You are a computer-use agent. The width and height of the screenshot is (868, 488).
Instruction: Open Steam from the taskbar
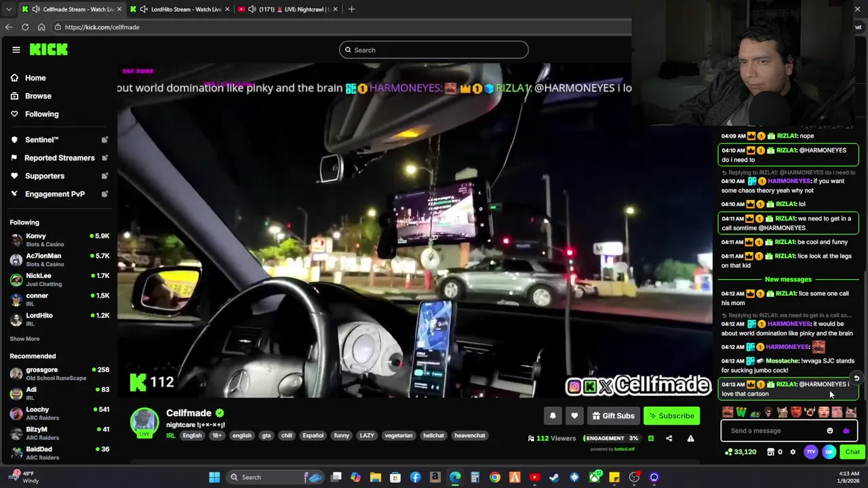click(x=554, y=477)
